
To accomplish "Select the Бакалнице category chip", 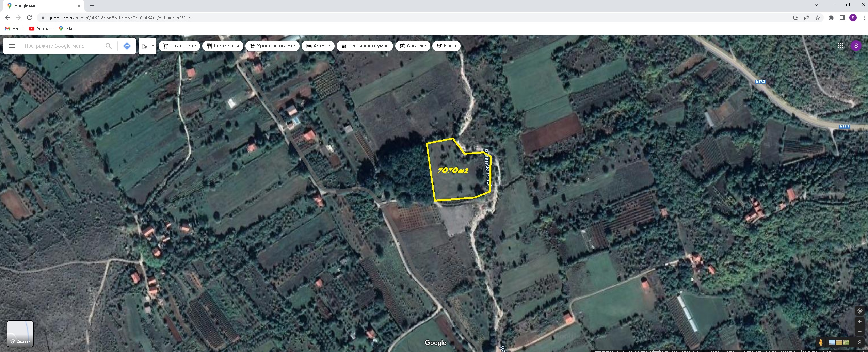I will (x=179, y=46).
